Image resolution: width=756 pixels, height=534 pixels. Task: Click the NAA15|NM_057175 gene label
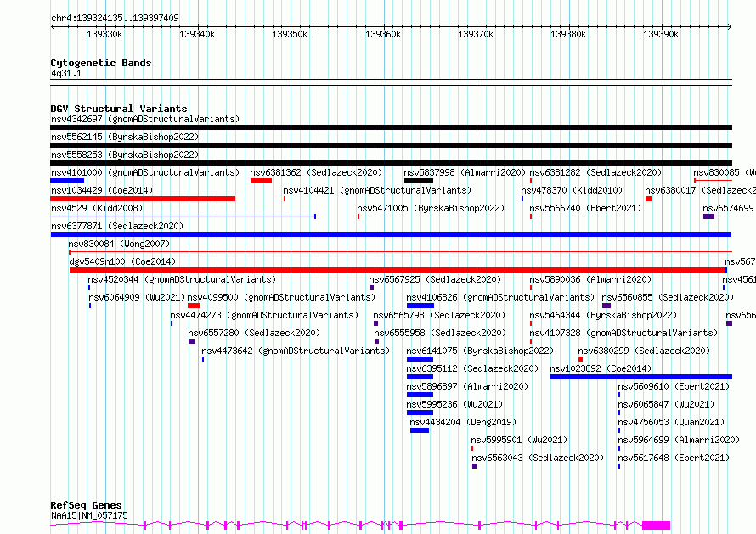pos(90,515)
